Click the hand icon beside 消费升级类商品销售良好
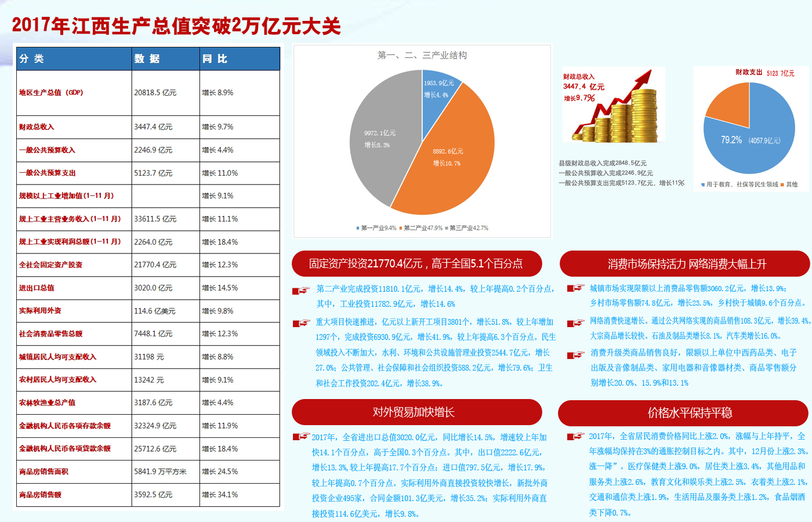 tap(575, 355)
